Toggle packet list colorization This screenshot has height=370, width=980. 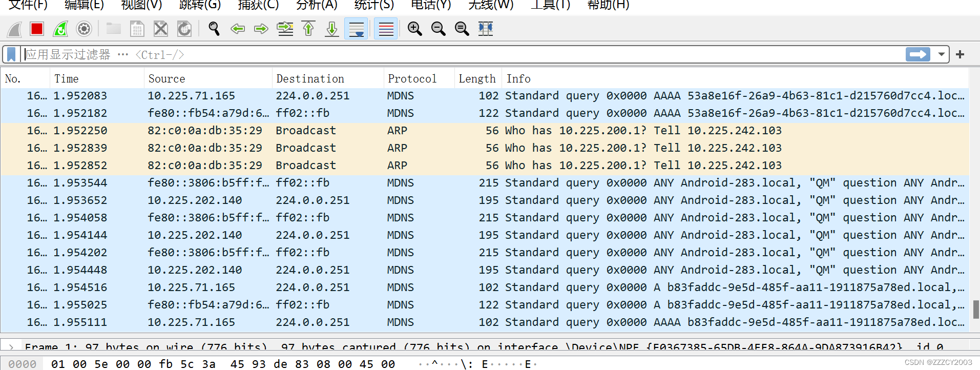(x=386, y=29)
